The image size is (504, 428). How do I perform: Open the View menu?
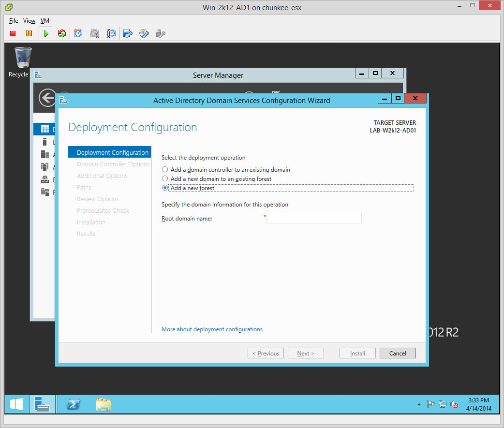click(x=29, y=21)
